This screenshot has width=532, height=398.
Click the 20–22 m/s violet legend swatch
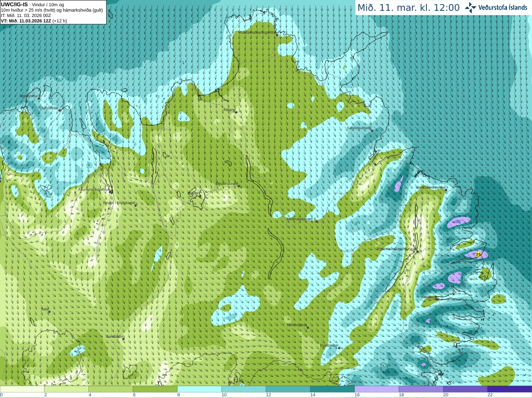click(465, 389)
